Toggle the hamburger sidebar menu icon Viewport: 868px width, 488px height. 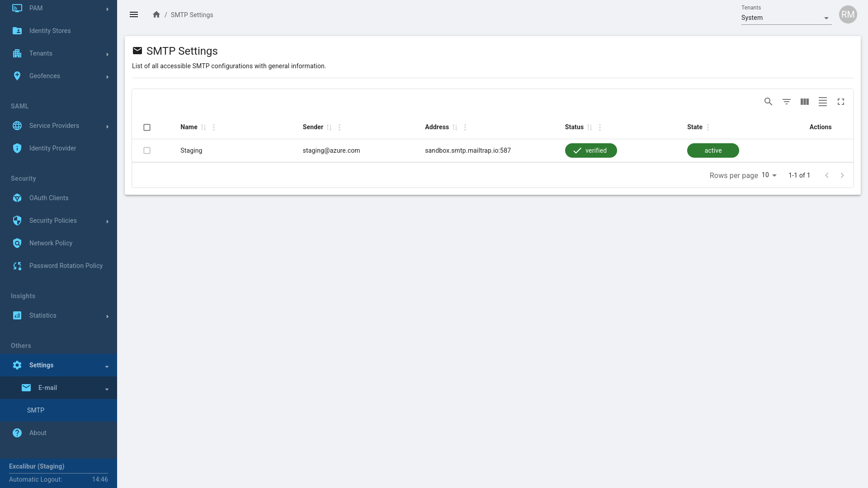(134, 15)
